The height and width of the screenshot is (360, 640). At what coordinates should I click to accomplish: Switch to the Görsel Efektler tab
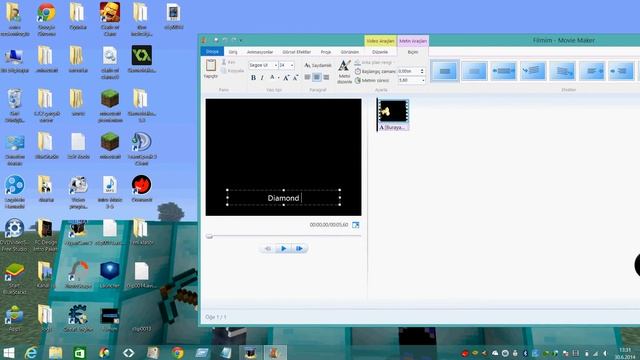(x=297, y=52)
